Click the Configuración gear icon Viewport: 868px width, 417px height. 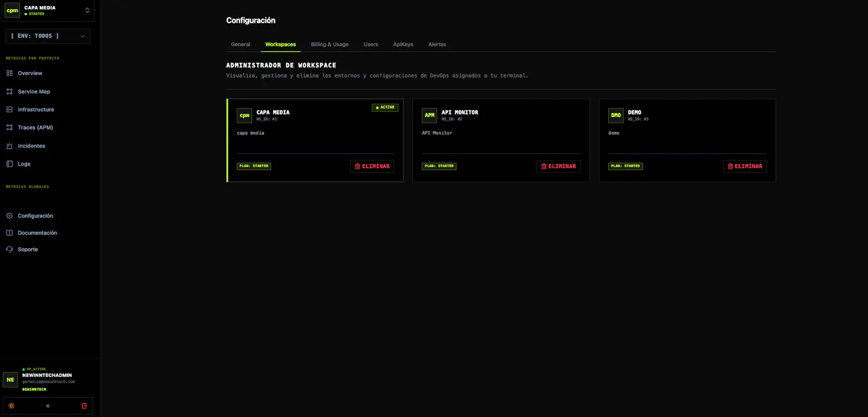pos(9,216)
